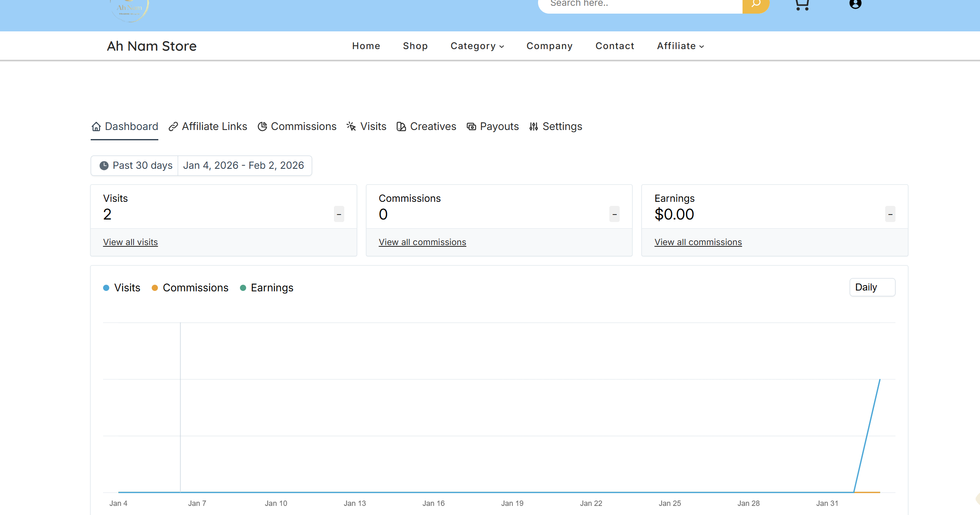The image size is (980, 515).
Task: Switch to the Payouts tab
Action: click(x=493, y=127)
